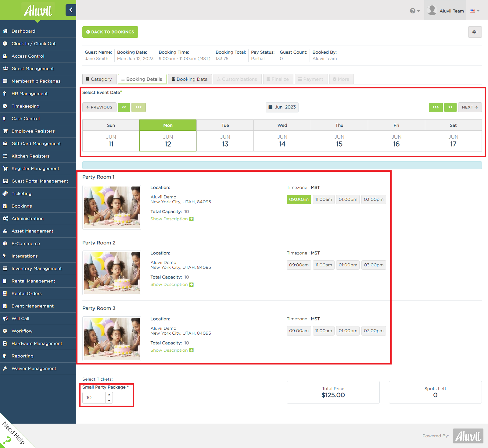Click the Kitchen Registers list icon
The width and height of the screenshot is (488, 448).
click(5, 156)
